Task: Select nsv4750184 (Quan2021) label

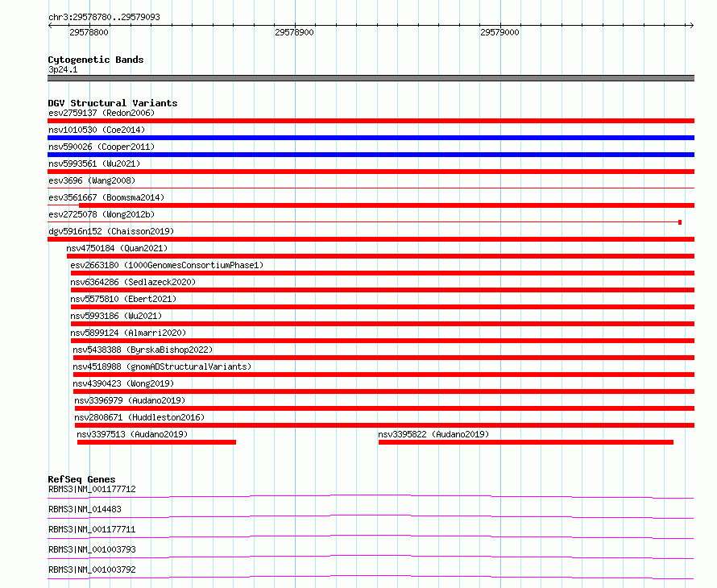Action: [x=117, y=248]
